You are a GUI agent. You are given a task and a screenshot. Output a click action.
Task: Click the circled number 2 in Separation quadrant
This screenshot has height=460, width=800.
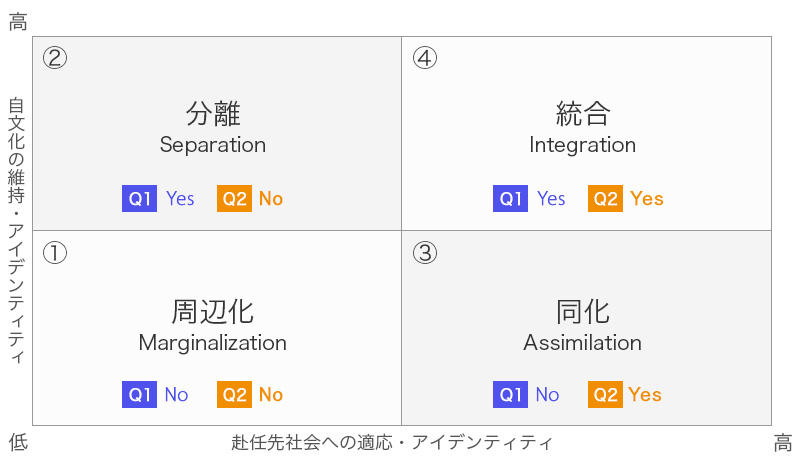click(x=55, y=57)
